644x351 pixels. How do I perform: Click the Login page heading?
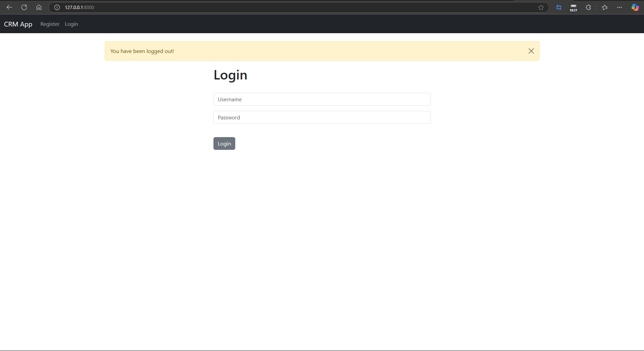click(x=231, y=75)
